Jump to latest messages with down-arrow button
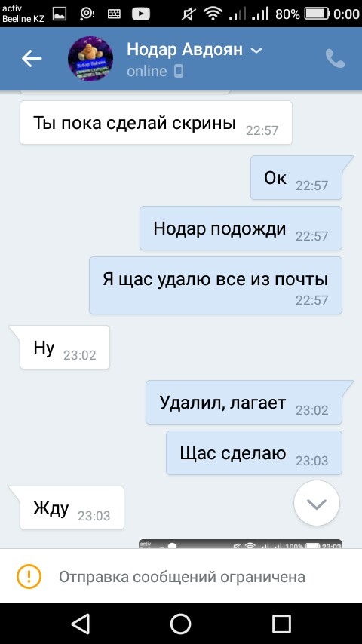The width and height of the screenshot is (362, 644). pos(317,503)
